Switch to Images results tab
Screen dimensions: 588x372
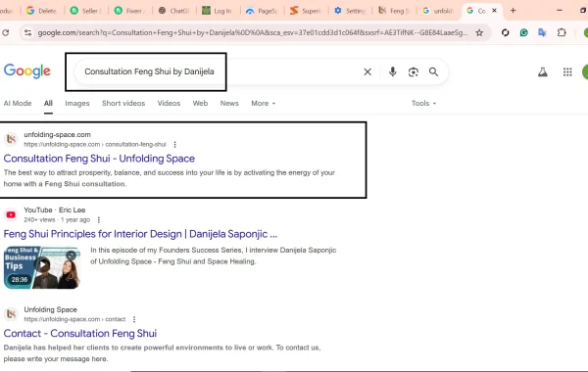point(77,104)
